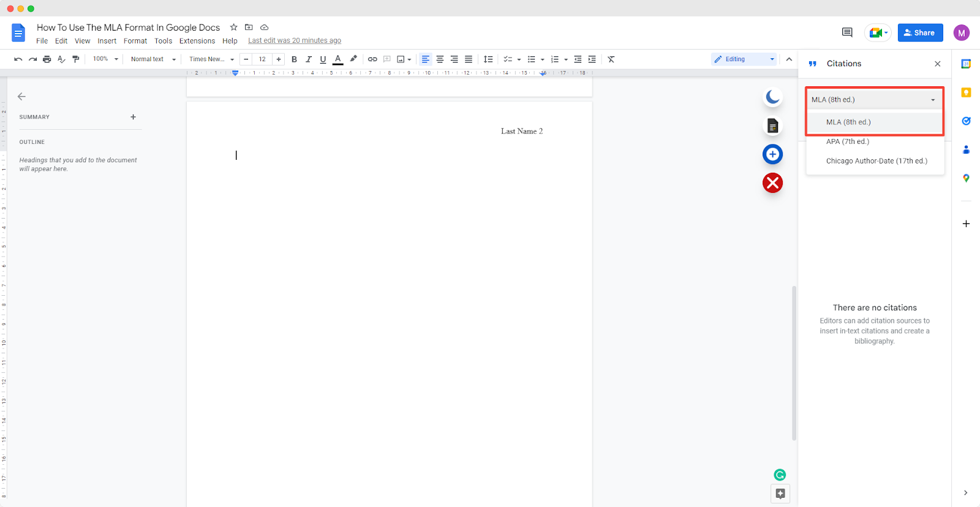Increase the paragraph indent
This screenshot has height=507, width=980.
(x=592, y=59)
